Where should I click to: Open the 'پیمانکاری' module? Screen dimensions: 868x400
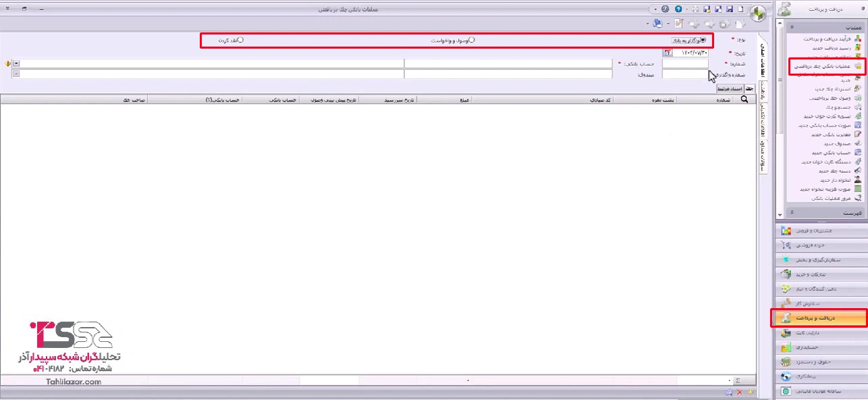pos(821,376)
